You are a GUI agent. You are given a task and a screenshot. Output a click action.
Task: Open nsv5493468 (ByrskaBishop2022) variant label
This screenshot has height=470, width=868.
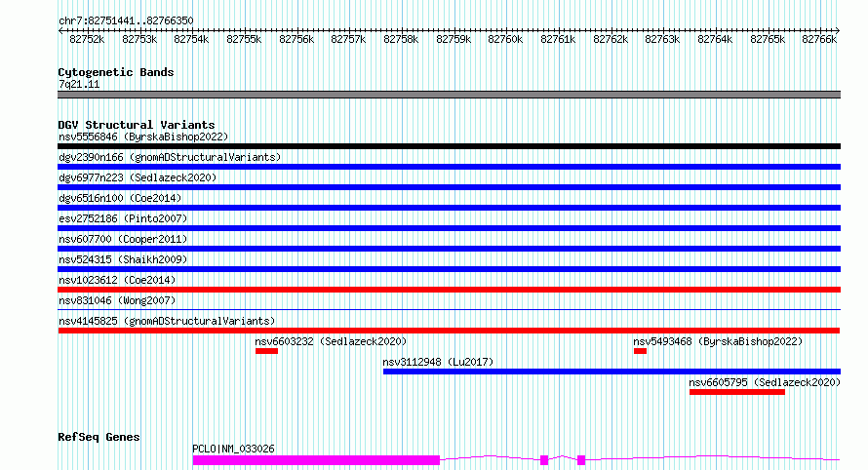718,341
